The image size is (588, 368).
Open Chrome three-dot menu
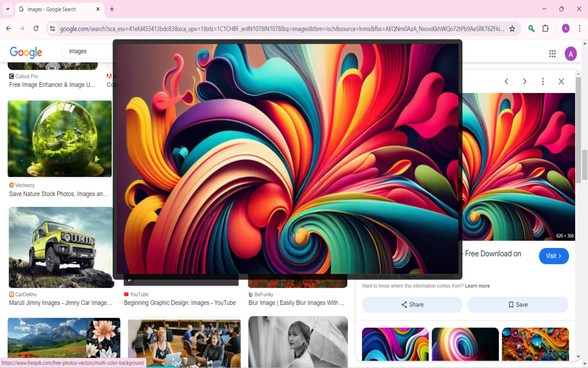(579, 29)
